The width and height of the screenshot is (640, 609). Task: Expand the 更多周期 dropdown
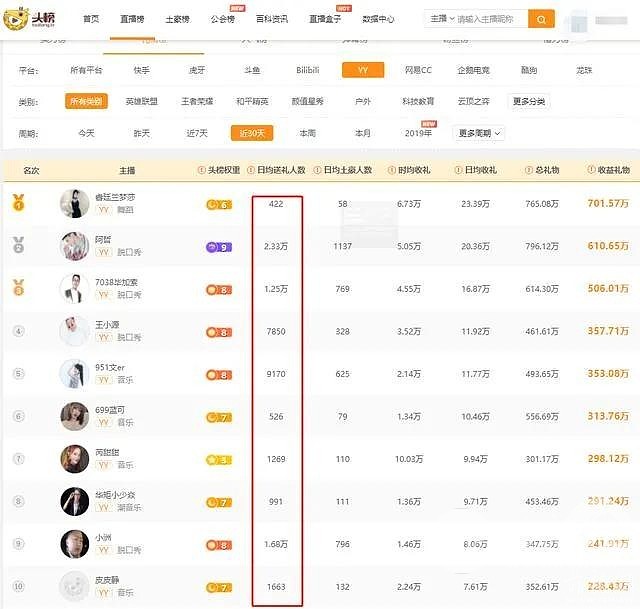[x=479, y=133]
